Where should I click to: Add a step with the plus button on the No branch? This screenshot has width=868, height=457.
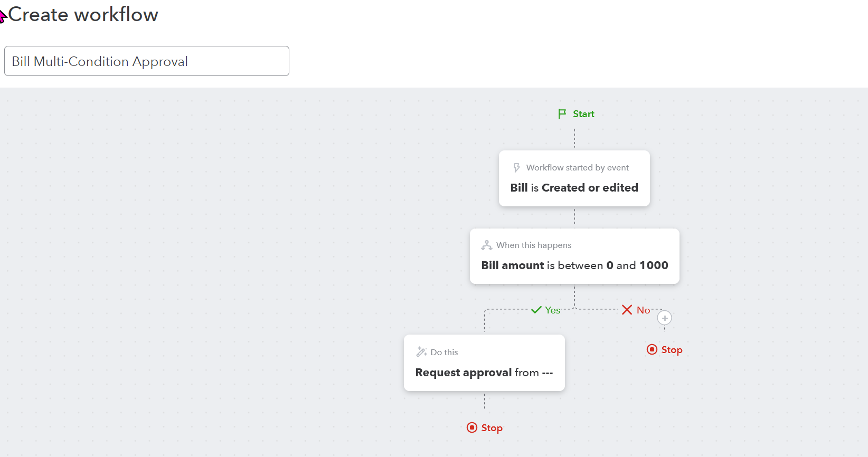(x=664, y=318)
